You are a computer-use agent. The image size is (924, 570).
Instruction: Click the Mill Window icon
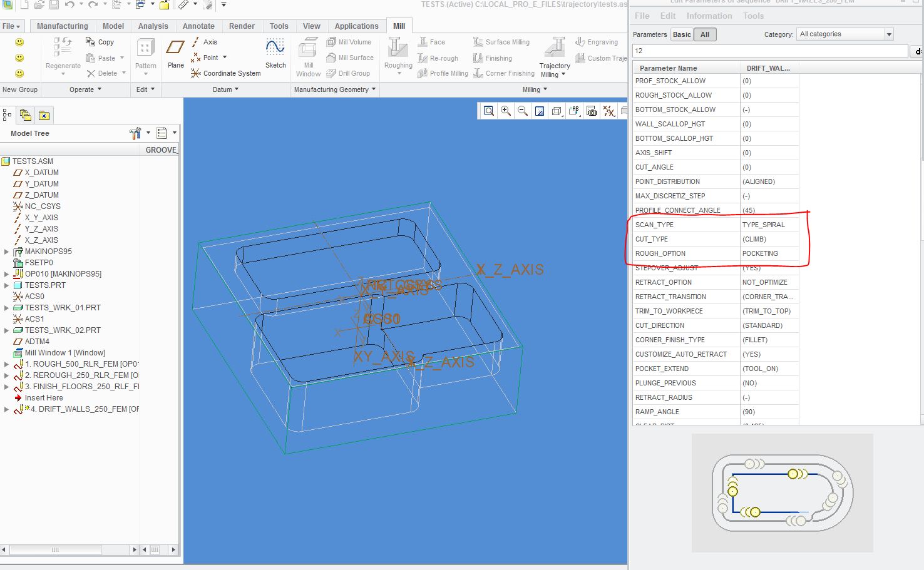[x=308, y=48]
